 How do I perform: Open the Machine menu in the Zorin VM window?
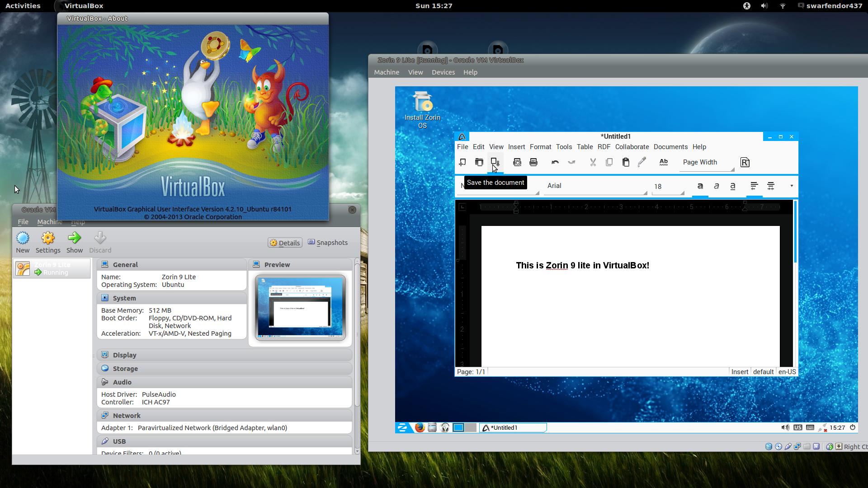[387, 72]
